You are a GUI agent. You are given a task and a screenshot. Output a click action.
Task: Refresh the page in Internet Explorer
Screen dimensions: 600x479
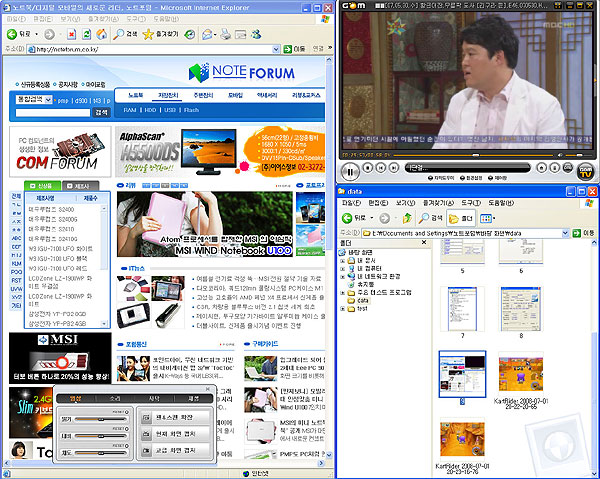click(87, 34)
